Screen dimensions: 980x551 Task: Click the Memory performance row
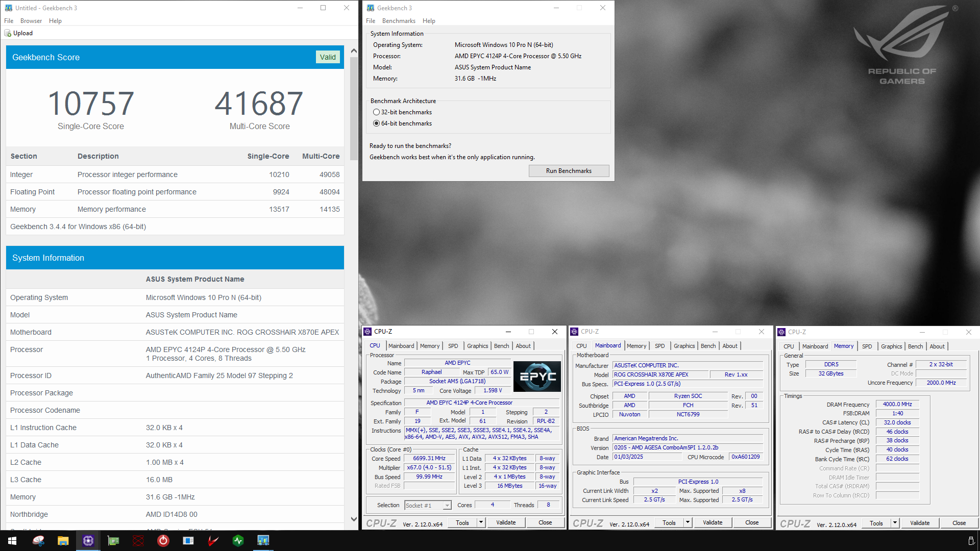tap(175, 209)
